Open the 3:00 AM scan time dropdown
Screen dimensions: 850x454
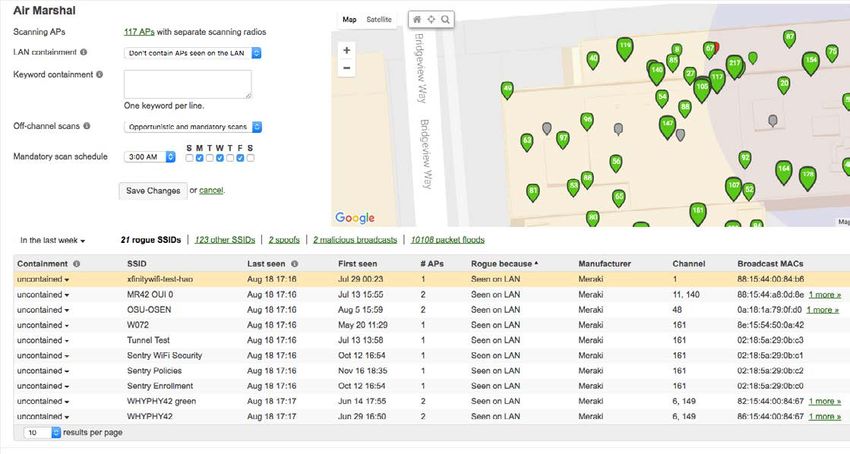coord(150,157)
